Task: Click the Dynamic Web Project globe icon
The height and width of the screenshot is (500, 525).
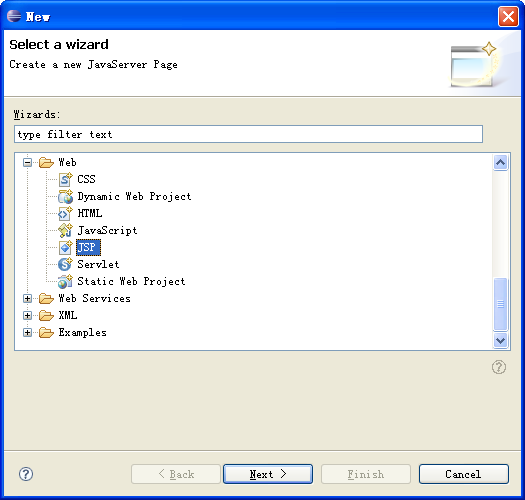Action: tap(65, 197)
